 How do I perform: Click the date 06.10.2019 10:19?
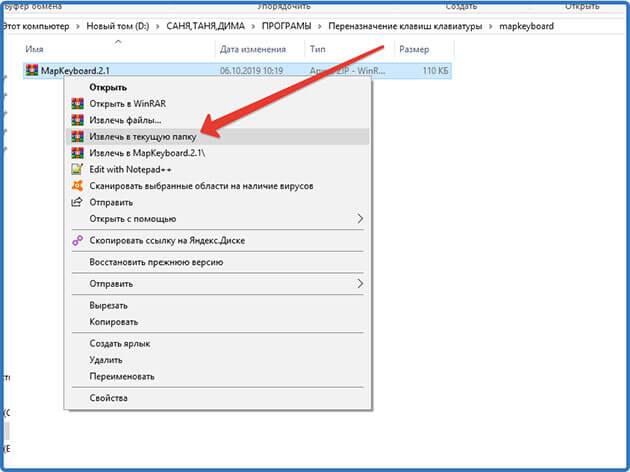click(252, 71)
